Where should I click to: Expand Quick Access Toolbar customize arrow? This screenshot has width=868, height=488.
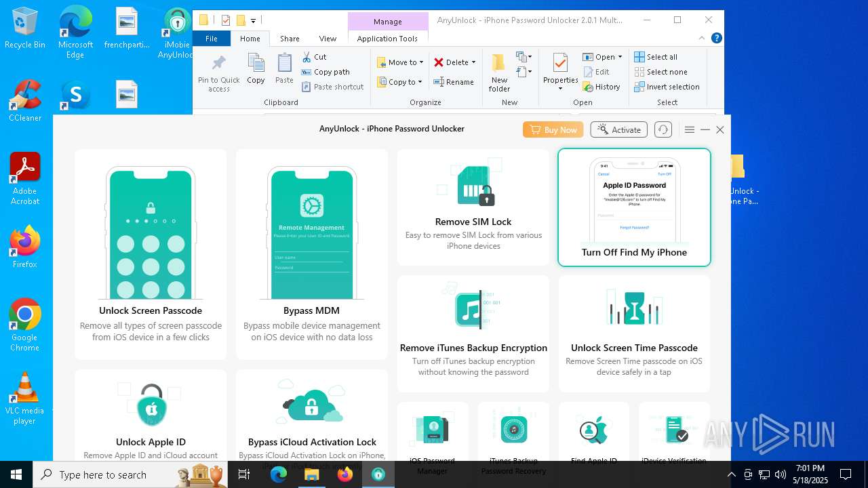click(253, 21)
